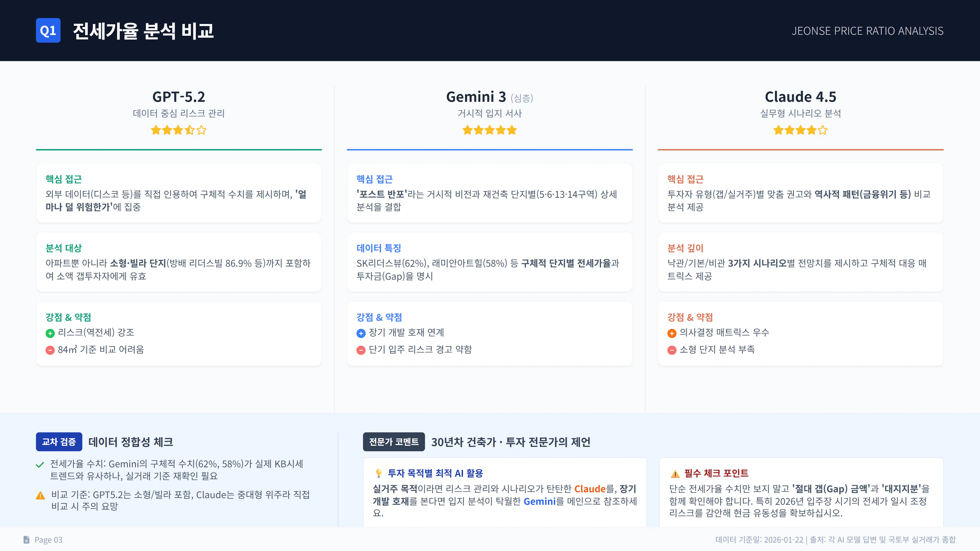The width and height of the screenshot is (980, 551).
Task: Click 역사적 패턴(금융위기 등) bold text
Action: click(x=863, y=195)
